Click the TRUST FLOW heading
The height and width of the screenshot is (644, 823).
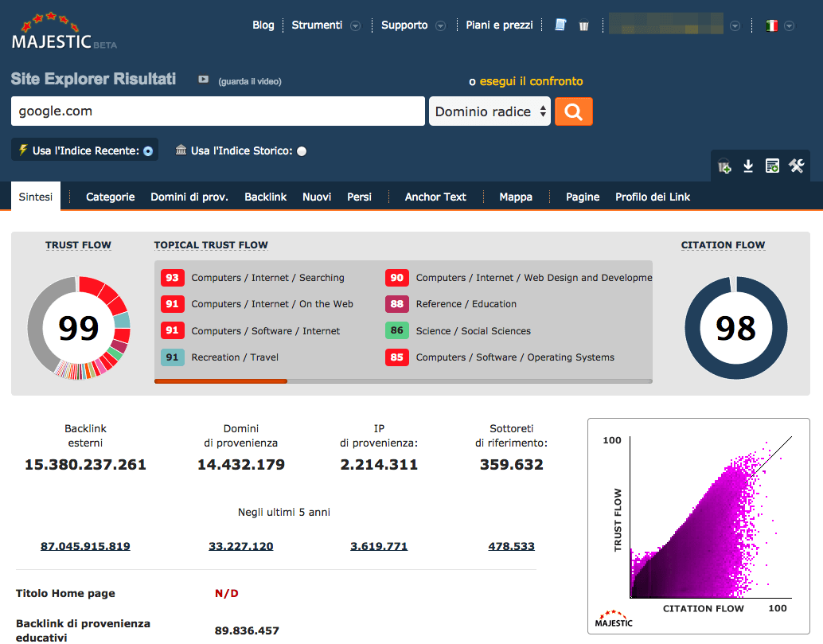coord(78,245)
